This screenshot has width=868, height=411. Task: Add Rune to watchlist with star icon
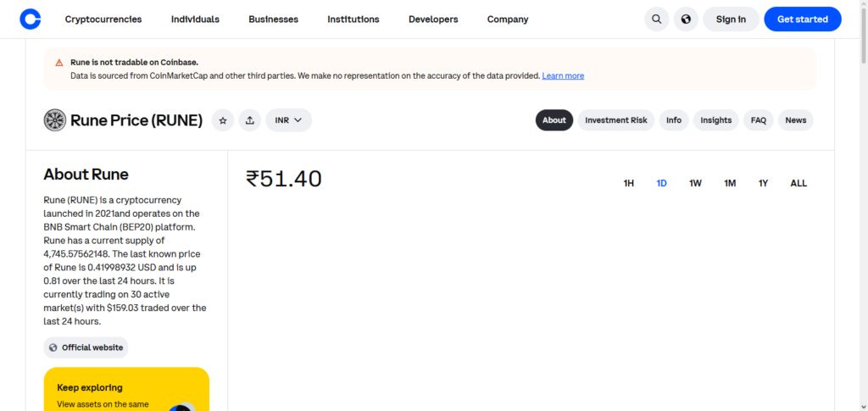tap(223, 120)
